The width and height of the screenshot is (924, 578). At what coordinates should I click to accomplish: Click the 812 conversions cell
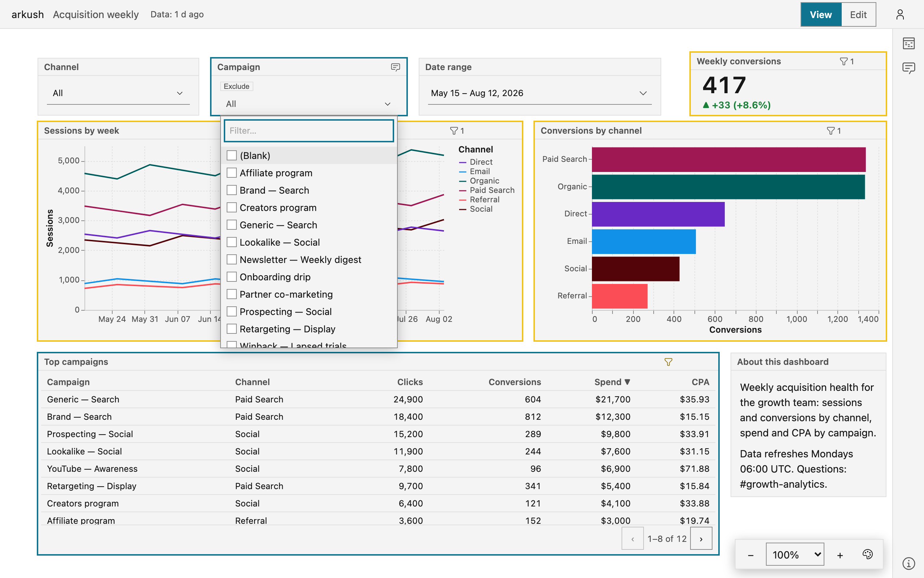[x=533, y=417]
